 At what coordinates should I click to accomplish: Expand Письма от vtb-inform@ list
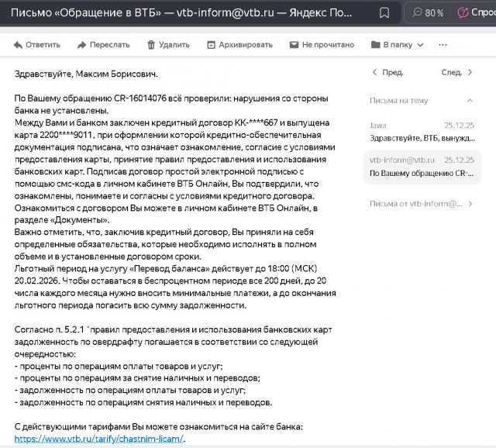470,204
